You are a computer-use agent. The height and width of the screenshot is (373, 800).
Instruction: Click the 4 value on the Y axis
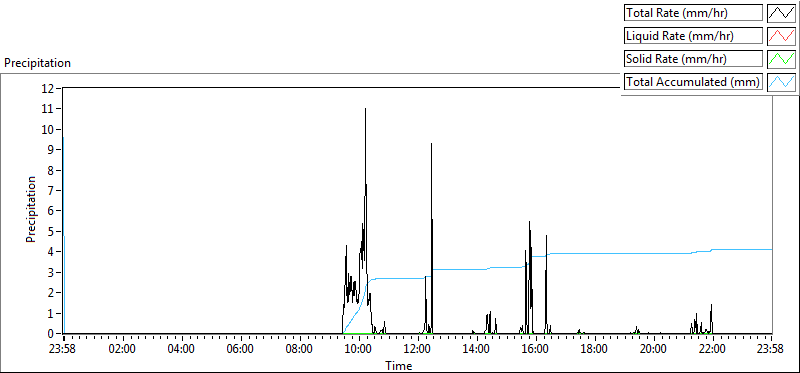coord(52,252)
